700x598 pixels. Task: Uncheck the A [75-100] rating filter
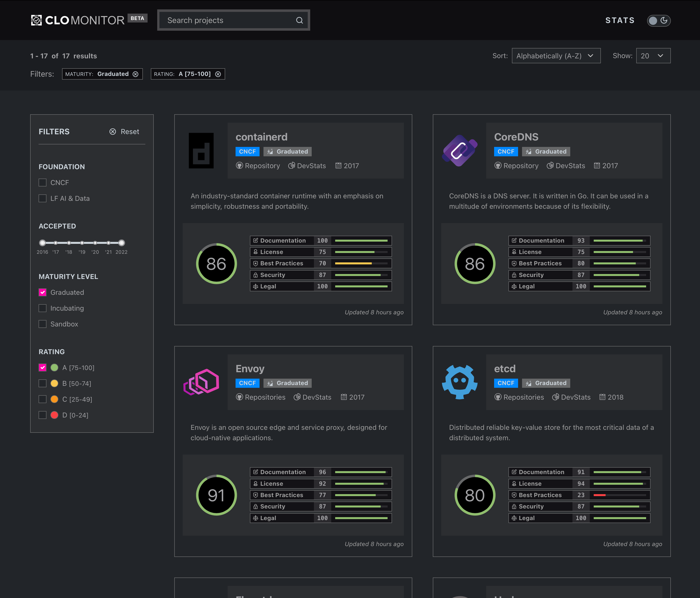tap(43, 368)
